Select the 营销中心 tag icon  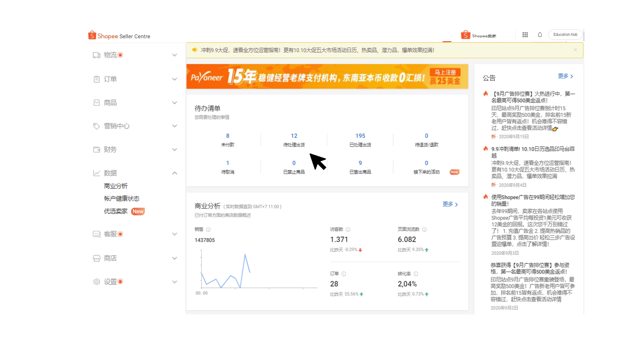click(97, 126)
